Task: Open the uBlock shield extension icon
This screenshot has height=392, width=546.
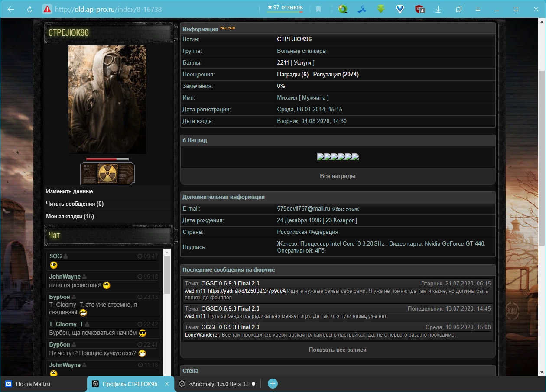Action: tap(419, 9)
